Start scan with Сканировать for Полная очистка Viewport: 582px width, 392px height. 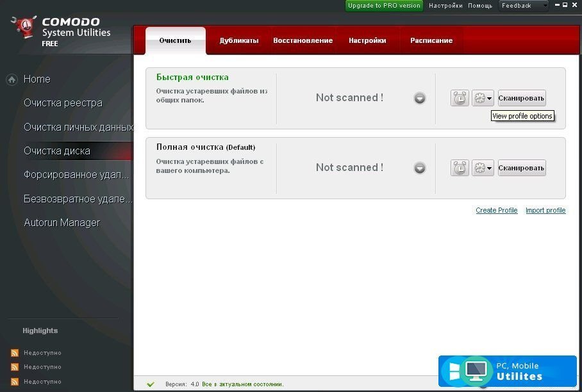522,168
